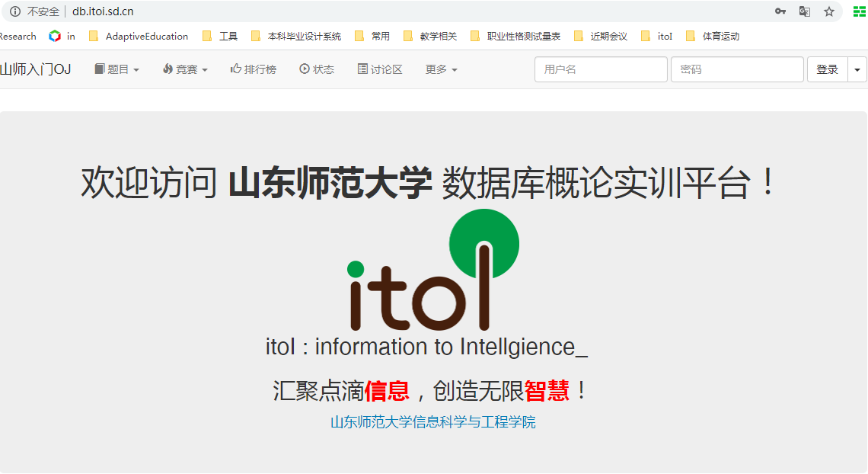Expand the 竞赛 dropdown menu
868x474 pixels.
tap(185, 69)
